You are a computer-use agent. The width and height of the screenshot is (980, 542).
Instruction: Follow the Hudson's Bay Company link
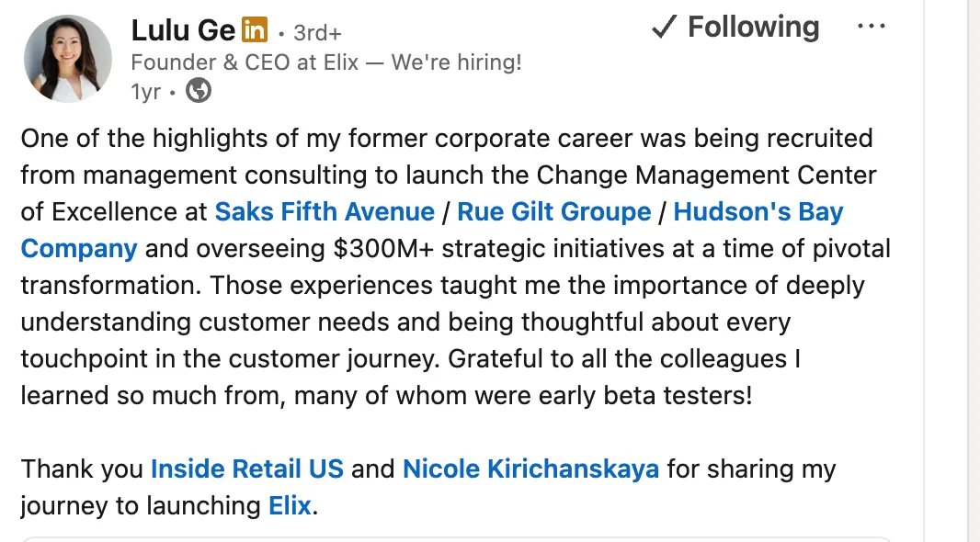click(758, 211)
